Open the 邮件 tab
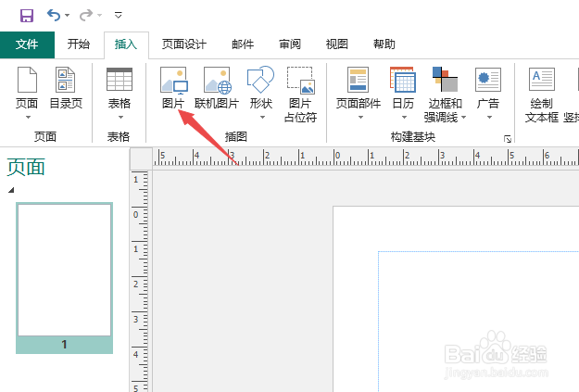The height and width of the screenshot is (392, 579). (243, 44)
